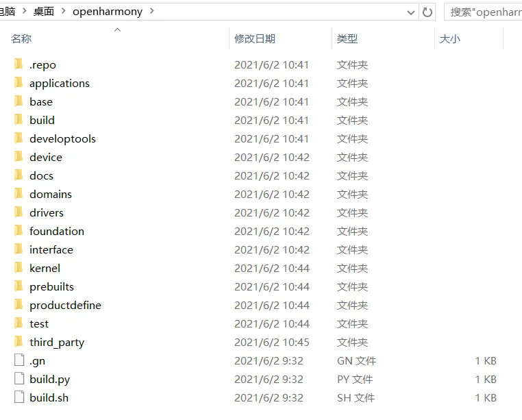Click the test folder icon
Screen dimensions: 522x420
19,323
